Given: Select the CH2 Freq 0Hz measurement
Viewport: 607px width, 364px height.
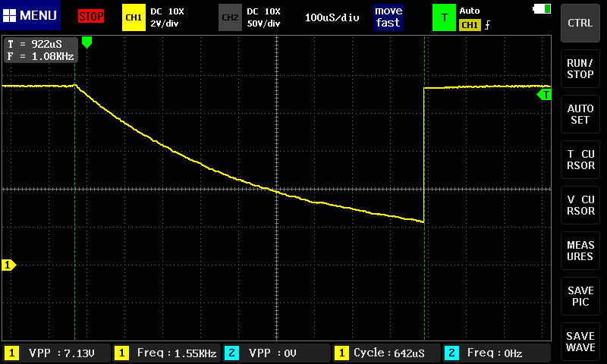Looking at the screenshot, I should [x=497, y=353].
